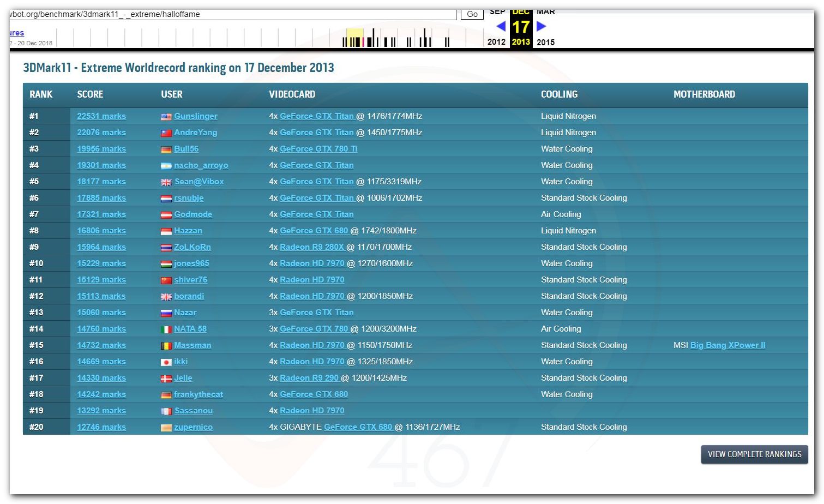Click the flag icon next to NATA 58
This screenshot has height=504, width=824.
166,329
